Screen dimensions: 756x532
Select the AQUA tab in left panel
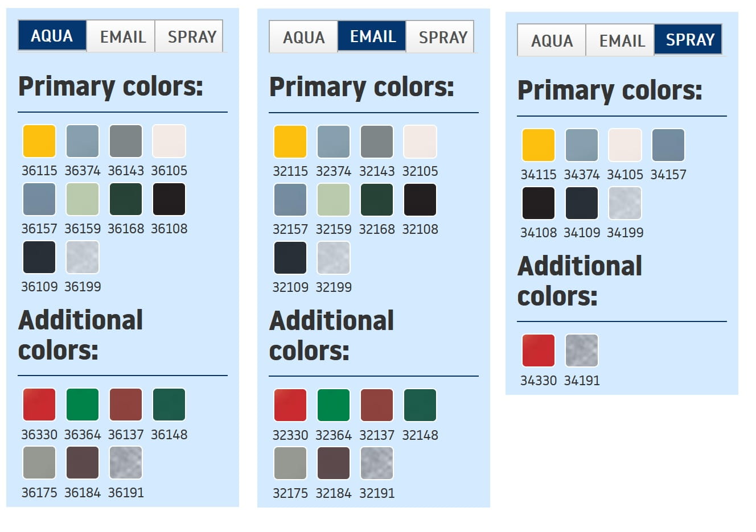click(x=52, y=36)
